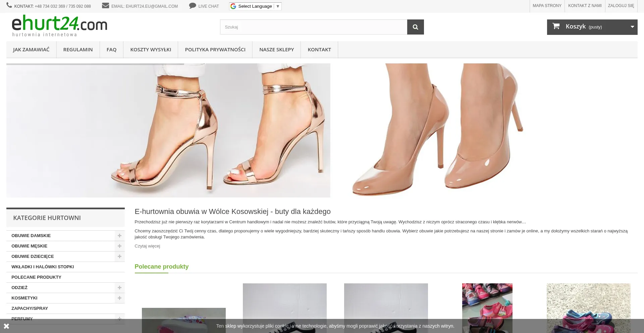This screenshot has width=644, height=333.
Task: Click the phone contact icon
Action: pos(9,5)
